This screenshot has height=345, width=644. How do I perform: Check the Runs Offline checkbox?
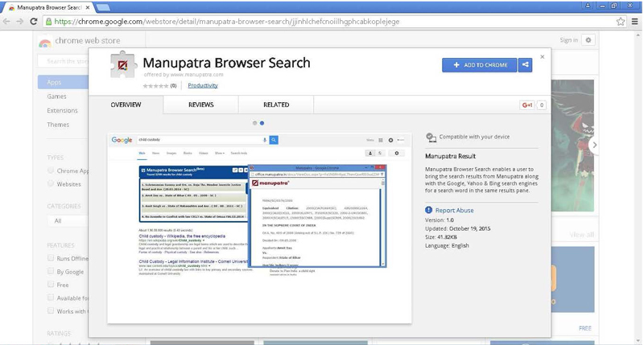pos(51,258)
